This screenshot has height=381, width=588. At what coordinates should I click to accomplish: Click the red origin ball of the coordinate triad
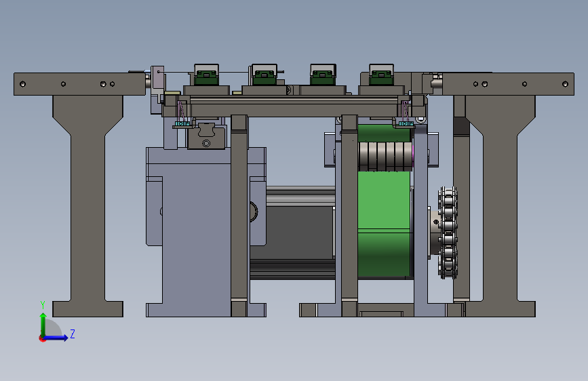(42, 338)
